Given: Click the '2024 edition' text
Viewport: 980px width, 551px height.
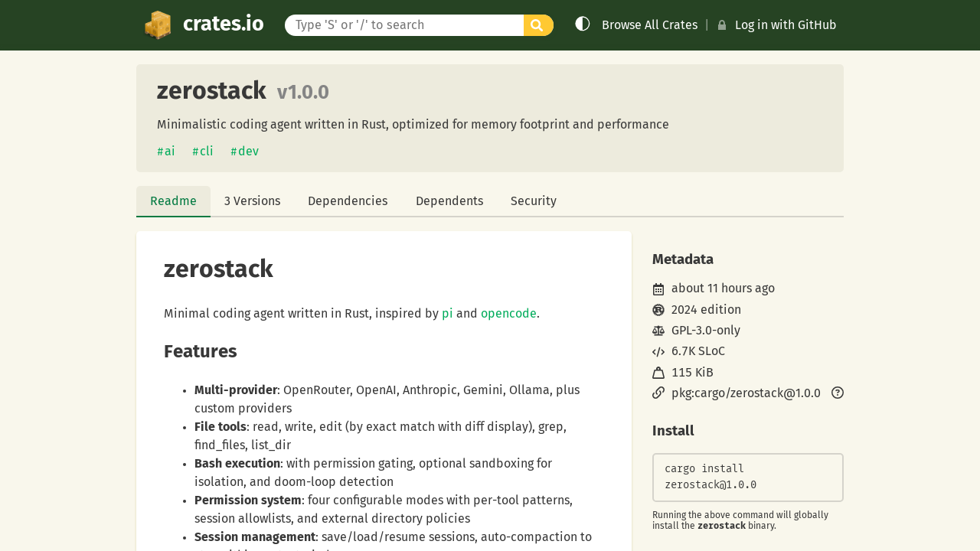Looking at the screenshot, I should tap(706, 310).
